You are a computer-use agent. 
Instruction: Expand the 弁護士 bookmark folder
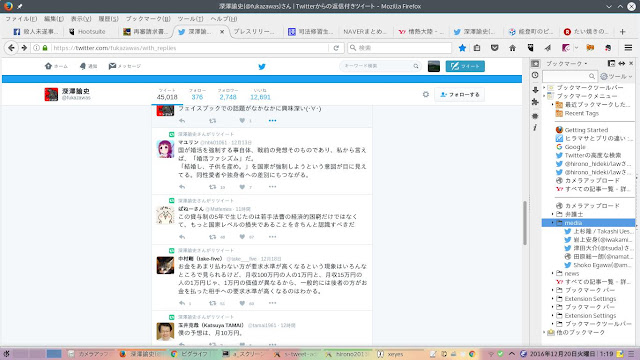coord(553,214)
